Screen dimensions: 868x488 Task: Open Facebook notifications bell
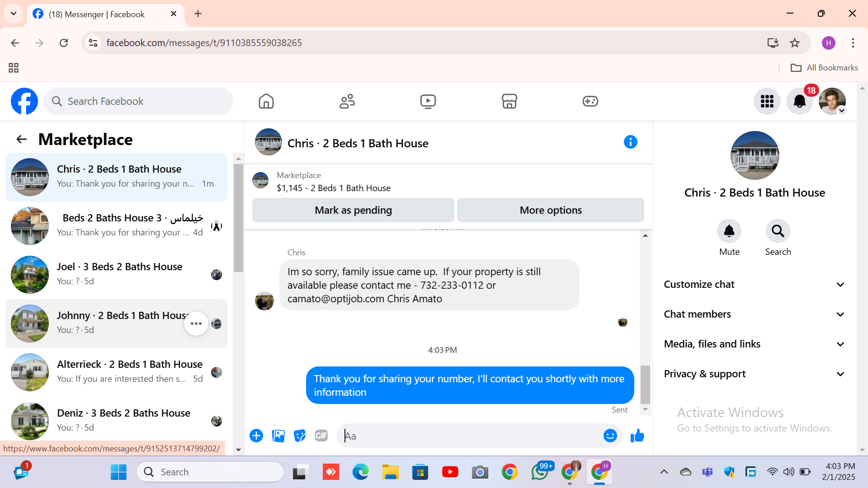point(799,101)
